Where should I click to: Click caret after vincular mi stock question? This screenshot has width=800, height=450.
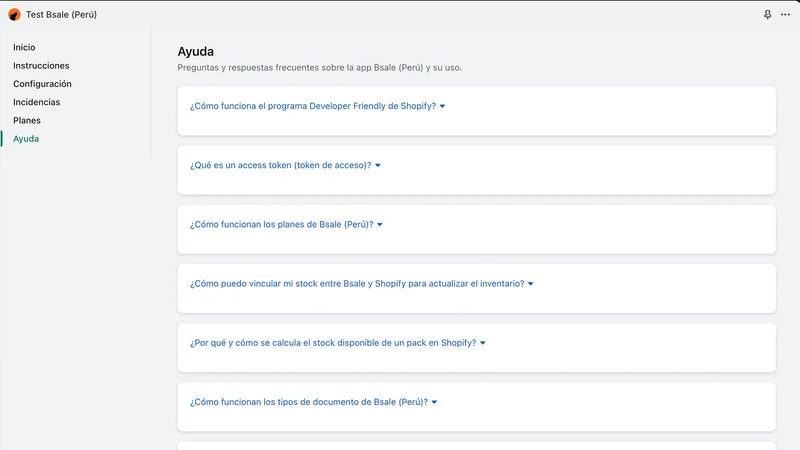531,284
